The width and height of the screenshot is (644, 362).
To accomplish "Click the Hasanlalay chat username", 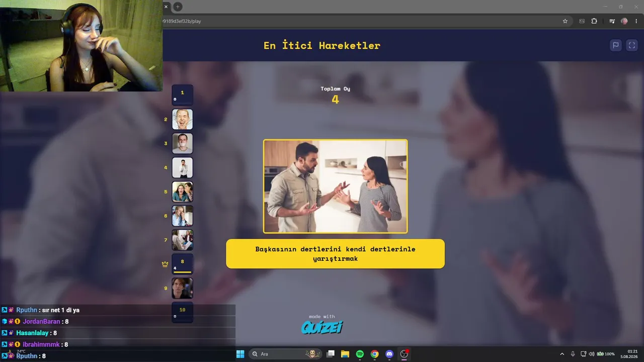I will (x=32, y=333).
